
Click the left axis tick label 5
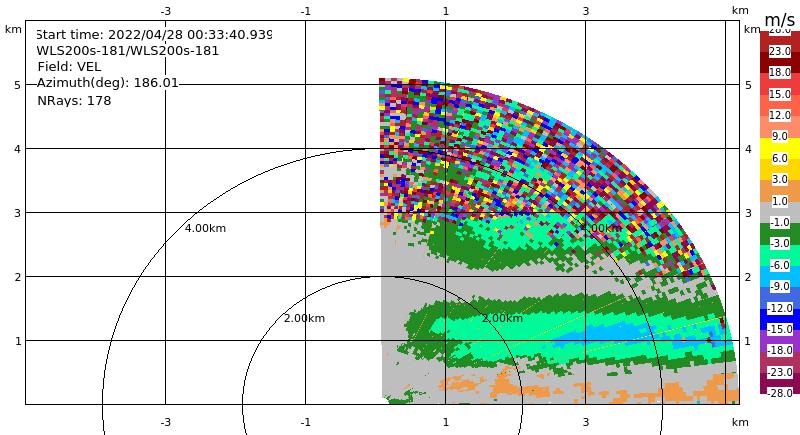[17, 85]
